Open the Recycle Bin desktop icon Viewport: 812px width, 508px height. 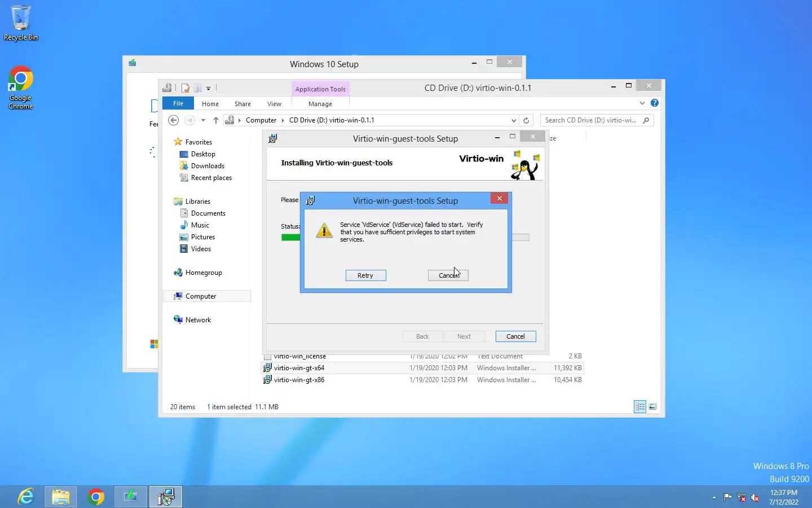tap(21, 23)
